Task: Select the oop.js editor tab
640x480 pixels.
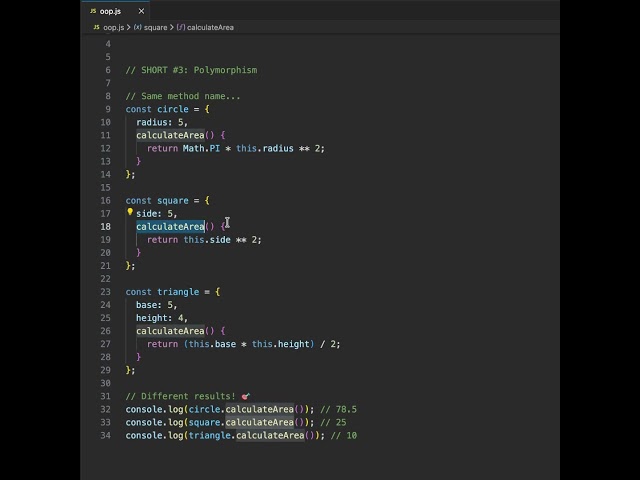Action: [x=115, y=11]
